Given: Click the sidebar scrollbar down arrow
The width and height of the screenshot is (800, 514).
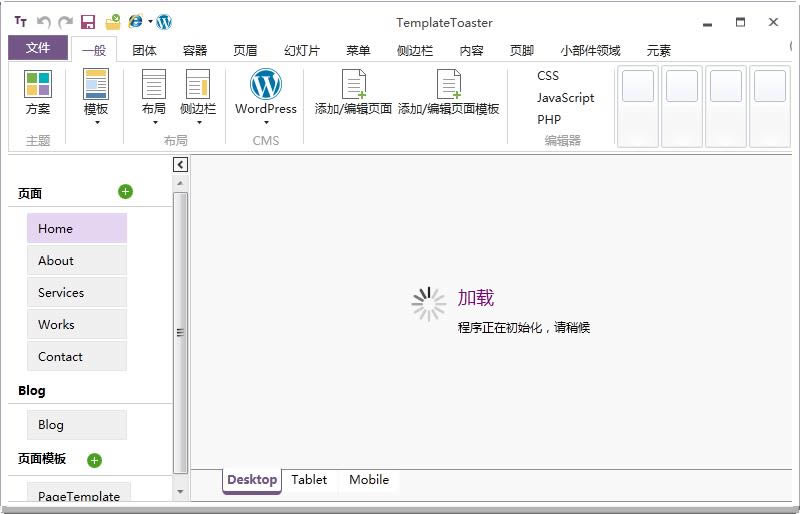Looking at the screenshot, I should pos(180,492).
